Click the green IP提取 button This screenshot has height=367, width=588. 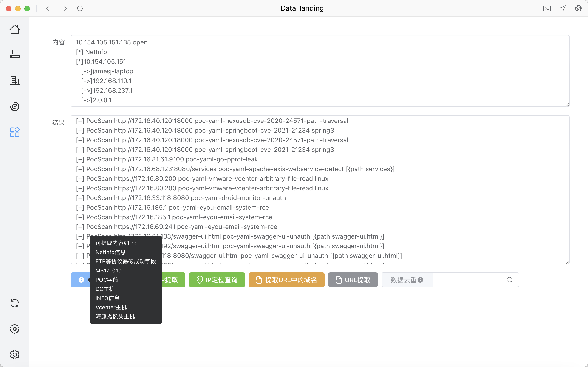coord(173,280)
